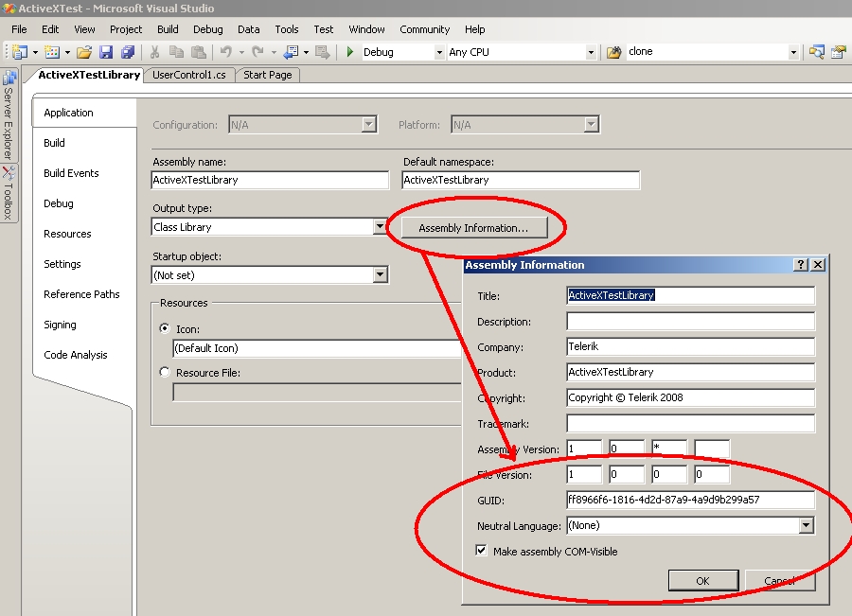The height and width of the screenshot is (616, 852).
Task: Click the Assembly Information button
Action: click(474, 228)
